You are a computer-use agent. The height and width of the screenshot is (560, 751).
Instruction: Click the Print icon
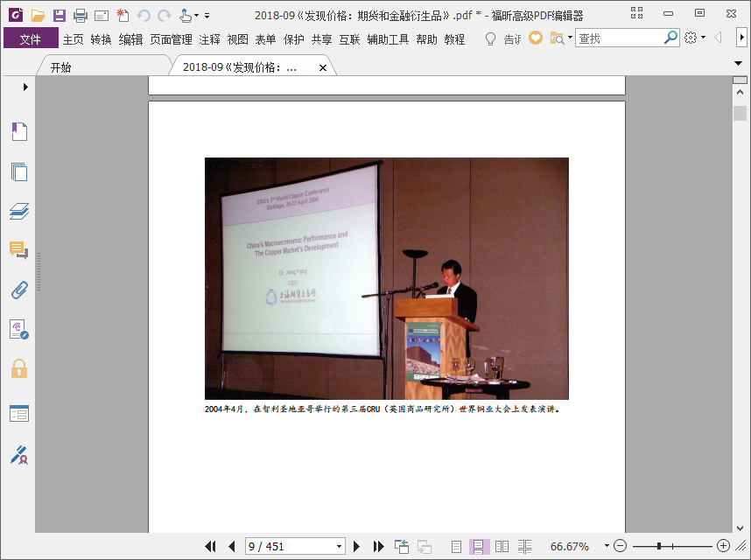pyautogui.click(x=81, y=16)
